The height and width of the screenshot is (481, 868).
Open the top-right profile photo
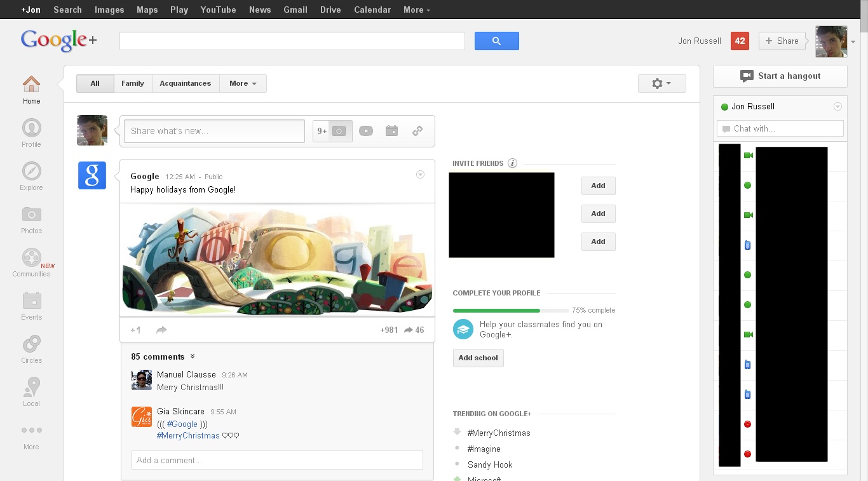click(831, 42)
